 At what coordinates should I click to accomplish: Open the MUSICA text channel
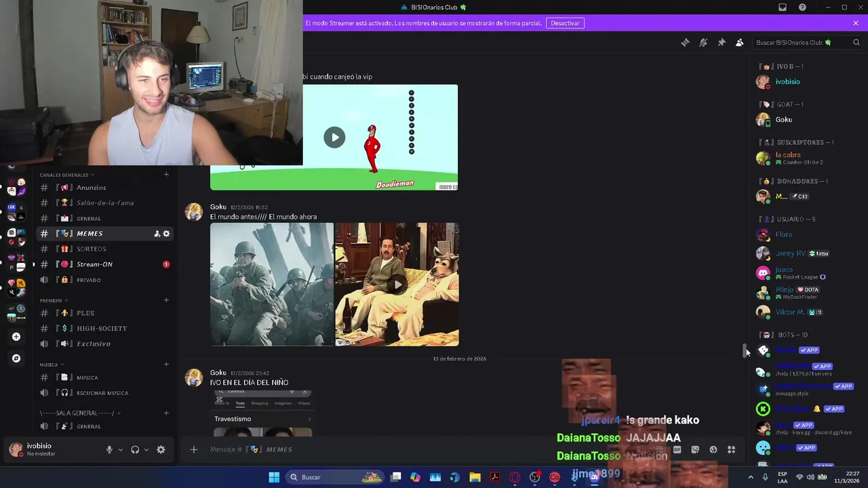pyautogui.click(x=104, y=378)
